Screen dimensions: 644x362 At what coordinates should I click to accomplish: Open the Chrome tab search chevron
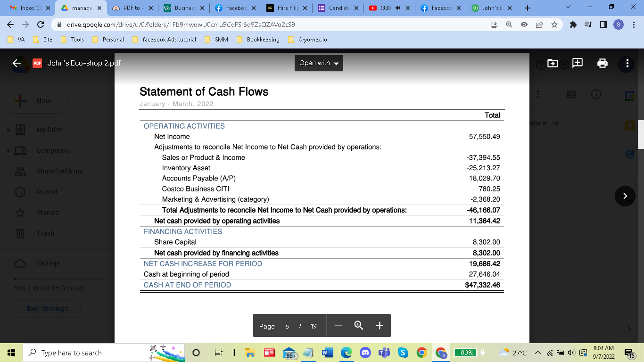click(x=568, y=8)
